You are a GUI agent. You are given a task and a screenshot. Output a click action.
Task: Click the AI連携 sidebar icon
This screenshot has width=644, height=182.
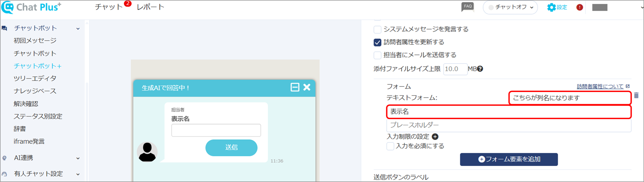tap(5, 158)
